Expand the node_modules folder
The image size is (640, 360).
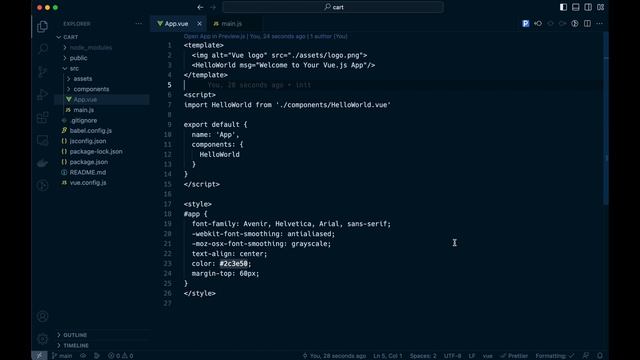(x=102, y=47)
